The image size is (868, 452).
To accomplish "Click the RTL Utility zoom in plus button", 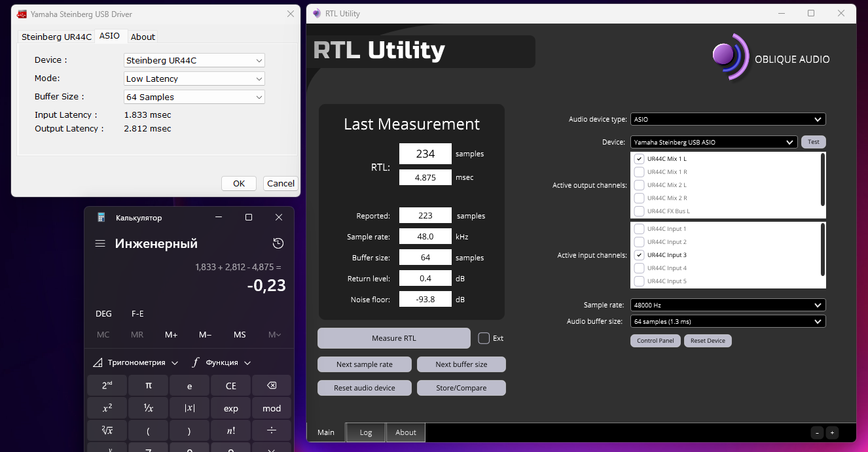I will point(832,432).
